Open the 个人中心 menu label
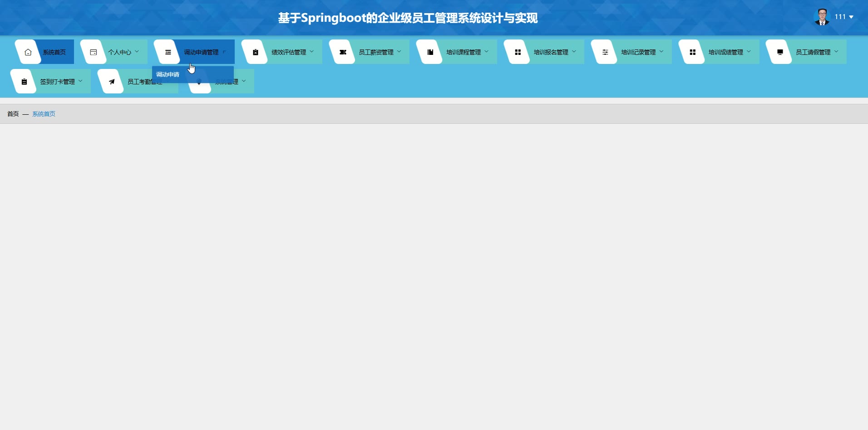This screenshot has width=868, height=430. pyautogui.click(x=120, y=52)
